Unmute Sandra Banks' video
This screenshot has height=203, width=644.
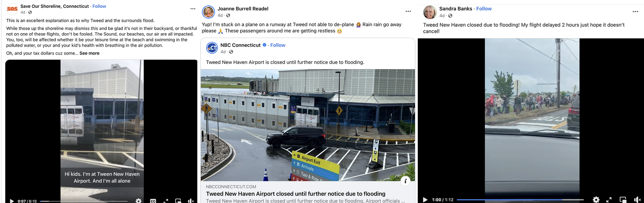pos(637,199)
